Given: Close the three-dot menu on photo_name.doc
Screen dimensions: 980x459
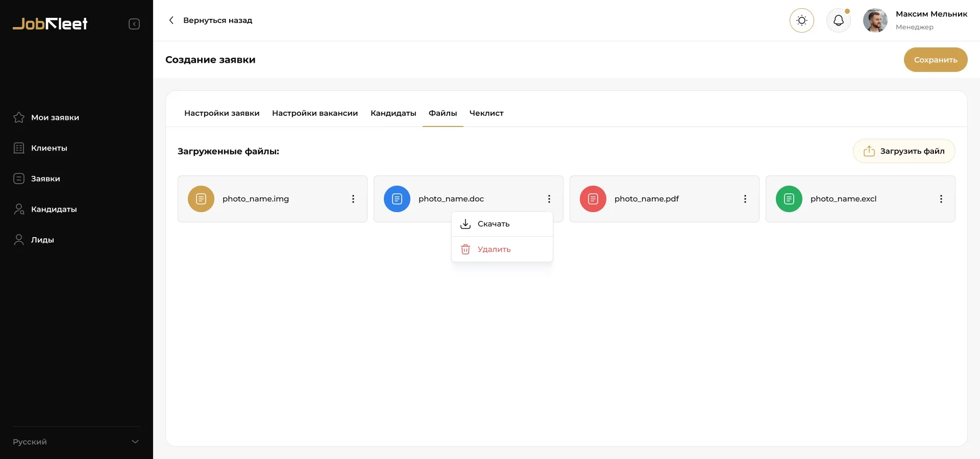Looking at the screenshot, I should pyautogui.click(x=549, y=199).
